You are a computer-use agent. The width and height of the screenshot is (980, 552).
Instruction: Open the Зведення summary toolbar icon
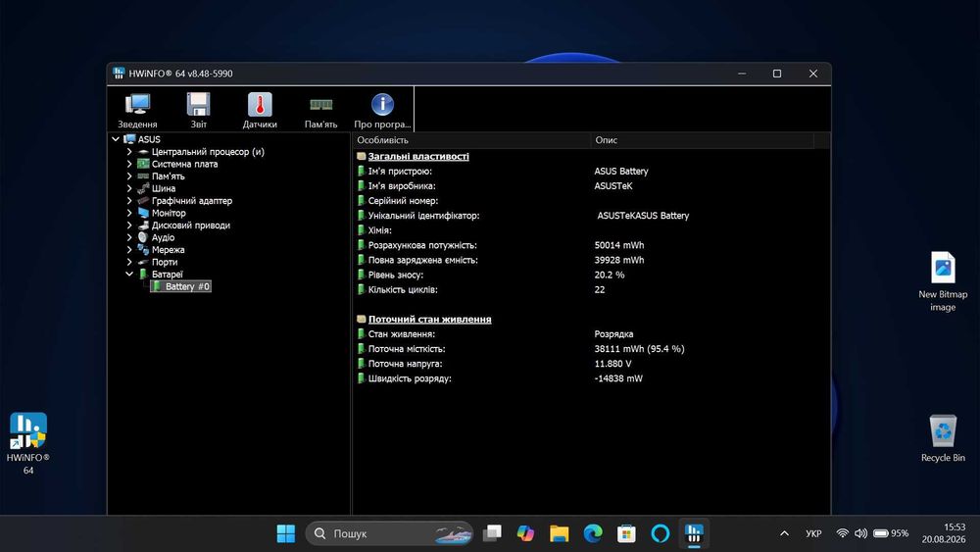137,110
